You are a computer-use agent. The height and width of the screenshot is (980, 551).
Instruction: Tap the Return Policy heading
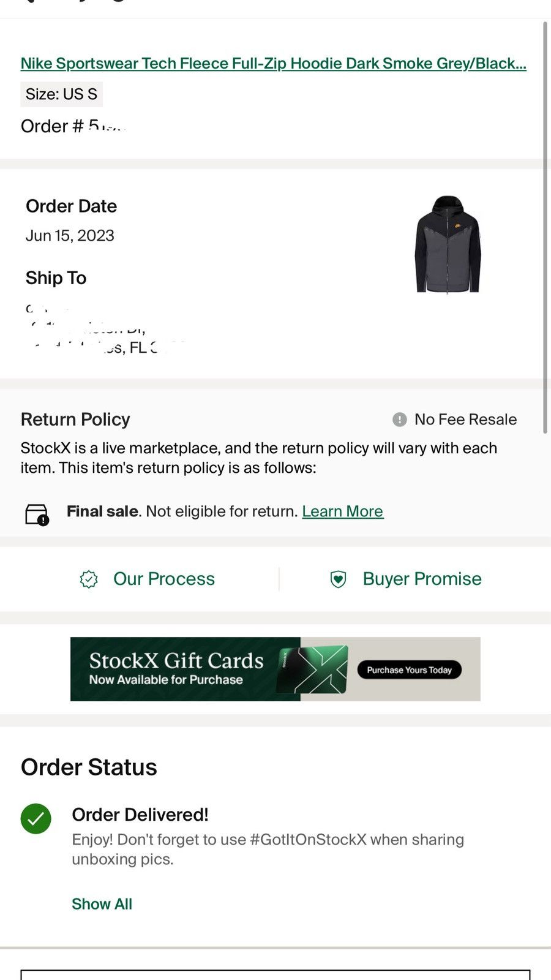(x=75, y=420)
